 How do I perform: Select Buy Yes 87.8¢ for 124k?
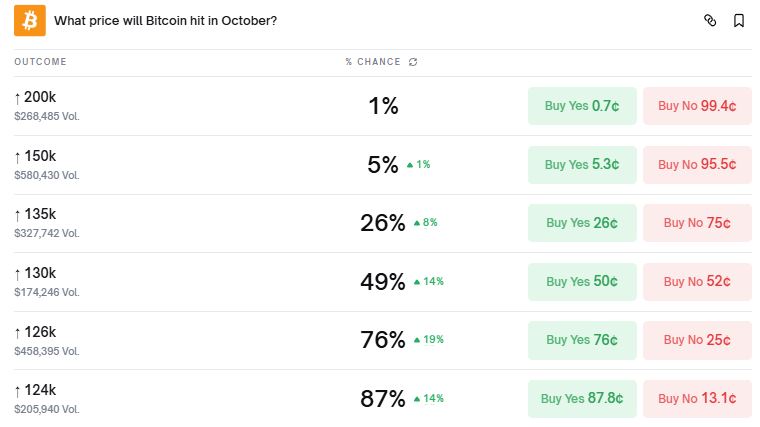[x=582, y=398]
